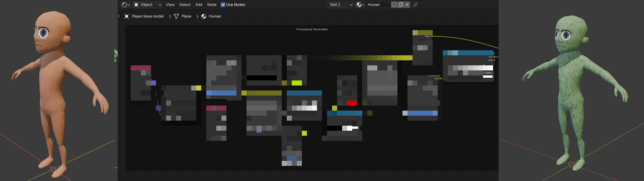Viewport: 644px width, 181px height.
Task: Toggle the fake user shield icon
Action: 394,5
